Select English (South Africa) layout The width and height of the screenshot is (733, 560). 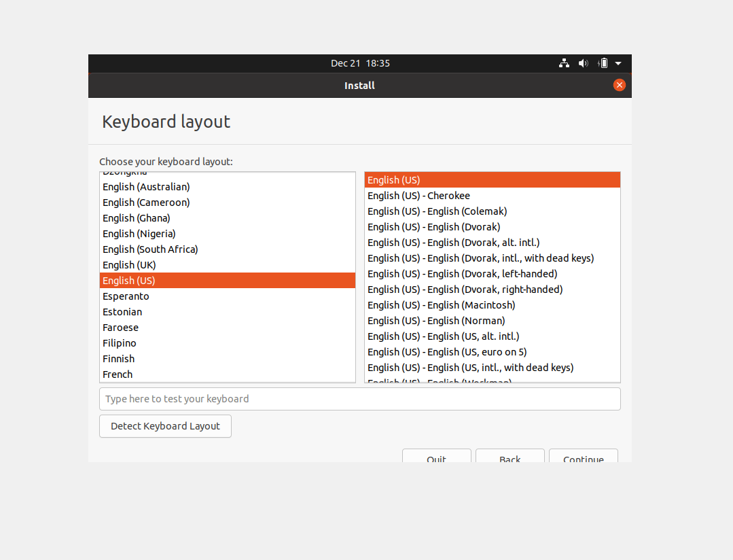coord(228,249)
